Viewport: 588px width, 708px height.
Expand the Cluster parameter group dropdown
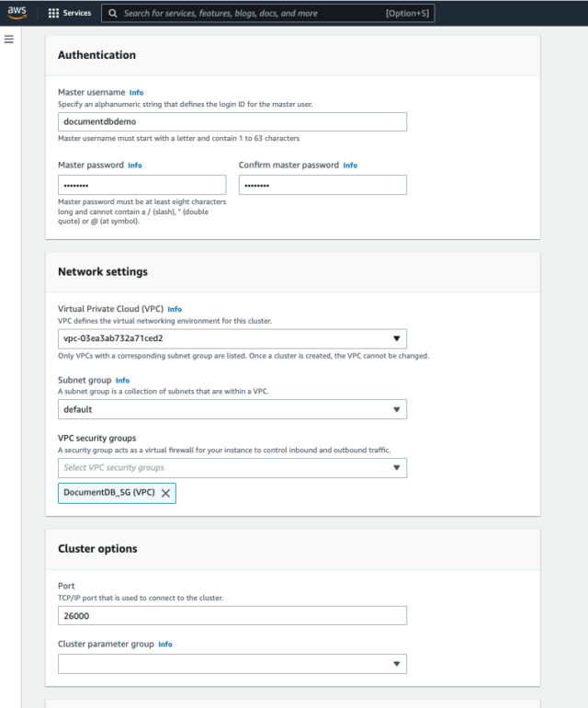[x=396, y=664]
